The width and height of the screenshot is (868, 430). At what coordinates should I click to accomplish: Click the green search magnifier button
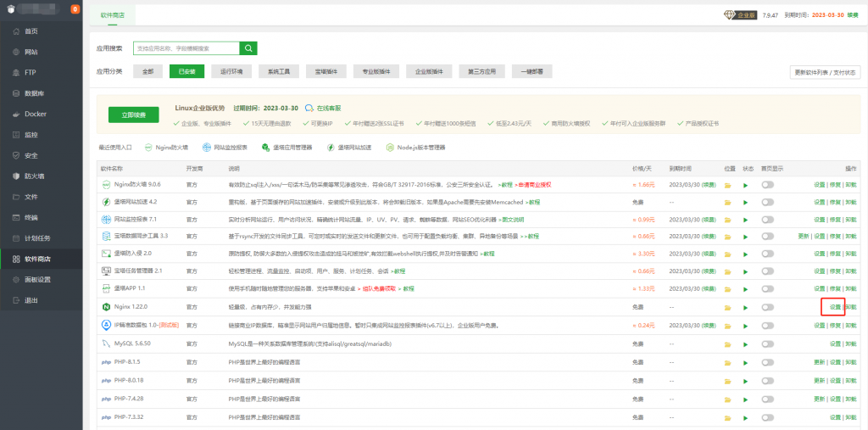(x=248, y=48)
